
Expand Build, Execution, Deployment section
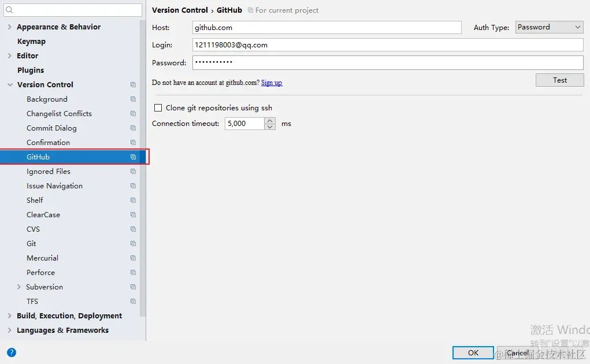click(9, 316)
